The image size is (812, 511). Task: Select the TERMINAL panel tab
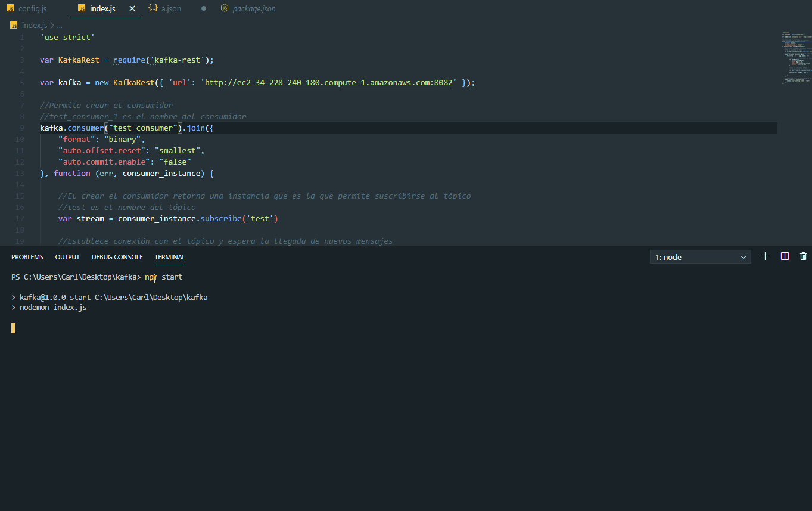click(170, 257)
